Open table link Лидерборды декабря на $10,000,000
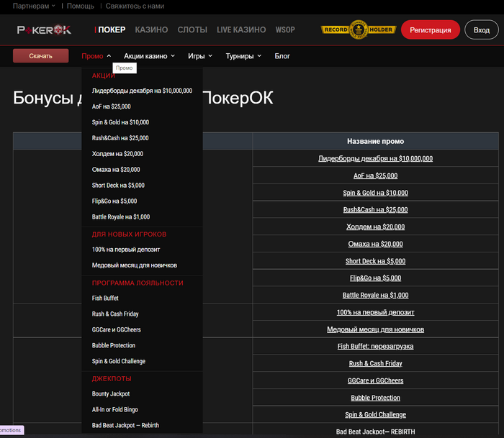Viewport: 504px width, 438px height. tap(375, 158)
